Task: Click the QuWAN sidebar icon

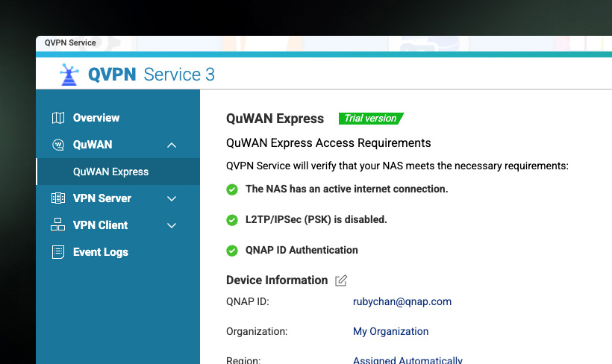Action: pos(58,145)
